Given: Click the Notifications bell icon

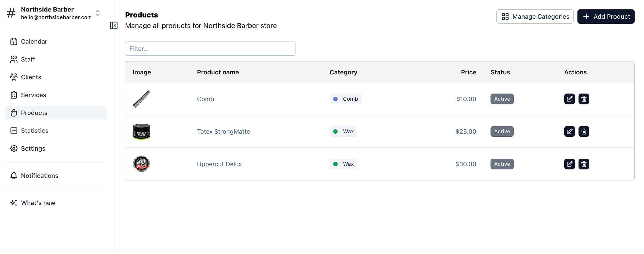Looking at the screenshot, I should [14, 176].
